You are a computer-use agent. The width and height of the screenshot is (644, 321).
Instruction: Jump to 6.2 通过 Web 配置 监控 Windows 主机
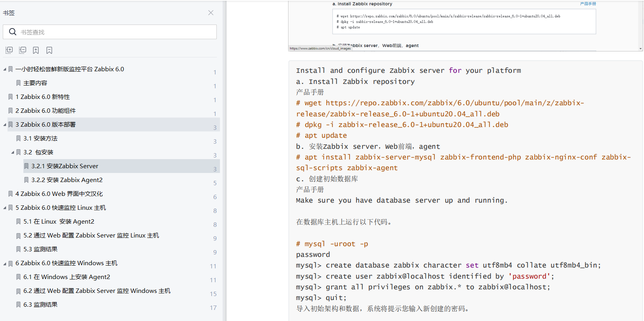[x=97, y=291]
